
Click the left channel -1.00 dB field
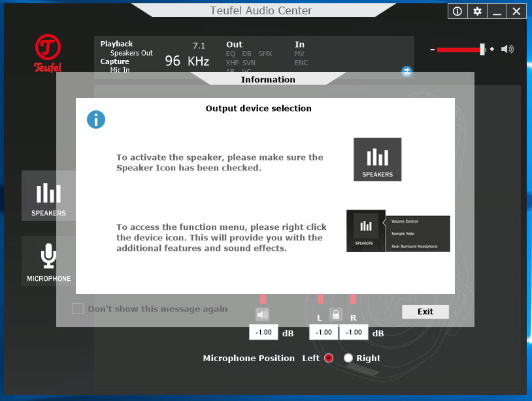click(324, 332)
